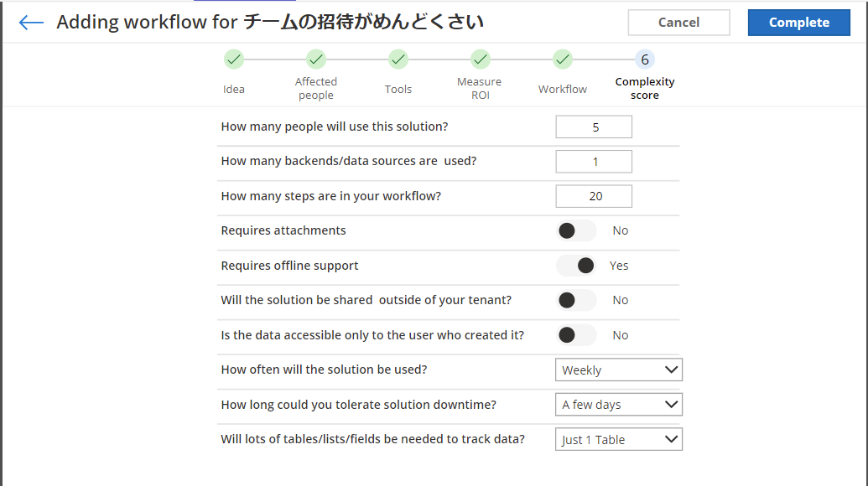Viewport: 868px width, 486px height.
Task: Edit the number of people field
Action: pos(594,127)
